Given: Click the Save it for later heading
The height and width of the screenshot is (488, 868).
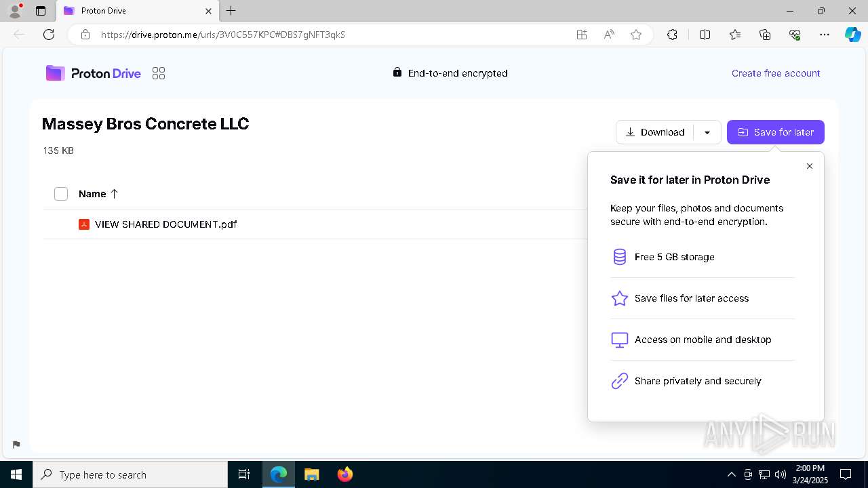Looking at the screenshot, I should click(x=690, y=180).
